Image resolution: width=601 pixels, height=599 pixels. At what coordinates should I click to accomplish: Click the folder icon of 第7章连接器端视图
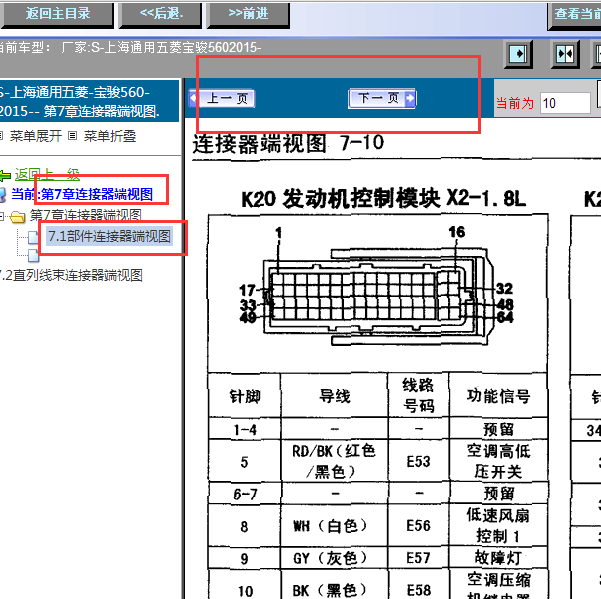click(18, 217)
